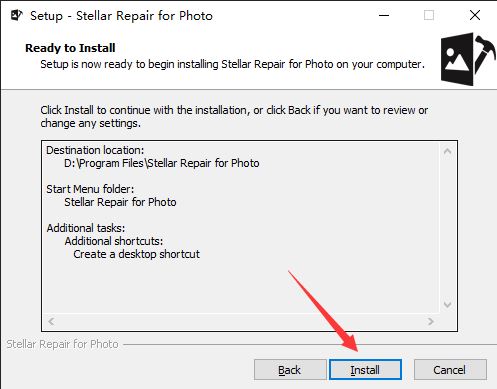
Task: Click the window title 'Setup - Stellar Repair for Photo'
Action: pyautogui.click(x=121, y=16)
